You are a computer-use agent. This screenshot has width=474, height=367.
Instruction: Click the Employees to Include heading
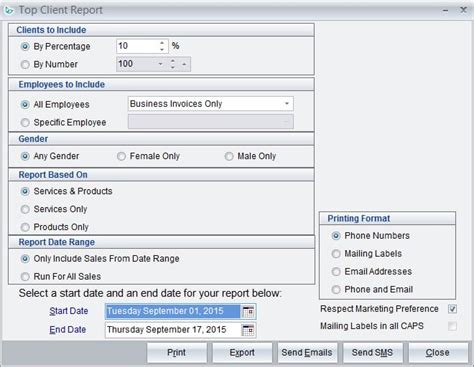pyautogui.click(x=62, y=85)
